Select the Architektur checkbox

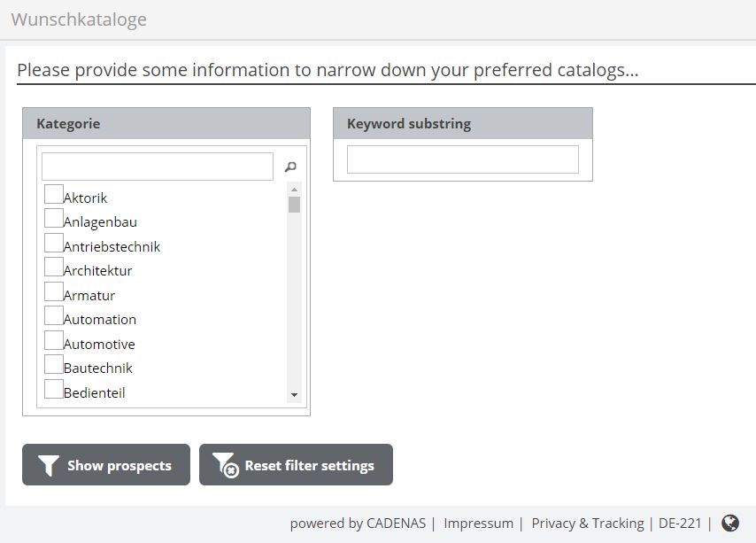click(x=54, y=267)
